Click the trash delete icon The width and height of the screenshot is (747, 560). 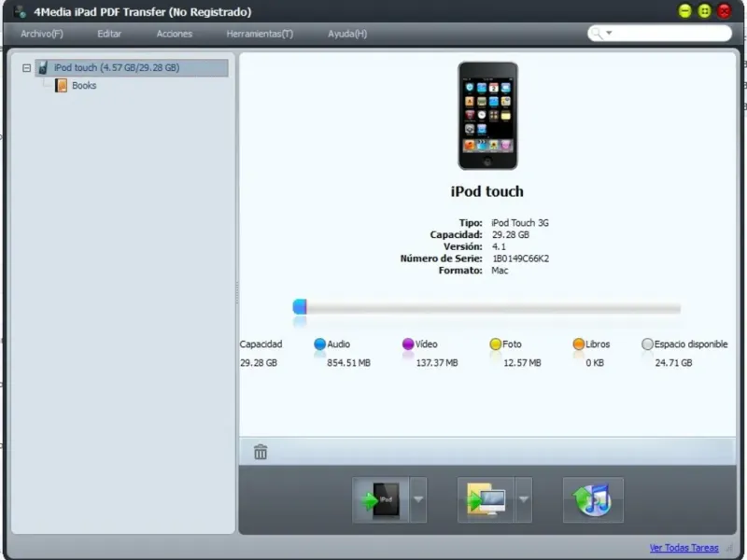point(261,452)
